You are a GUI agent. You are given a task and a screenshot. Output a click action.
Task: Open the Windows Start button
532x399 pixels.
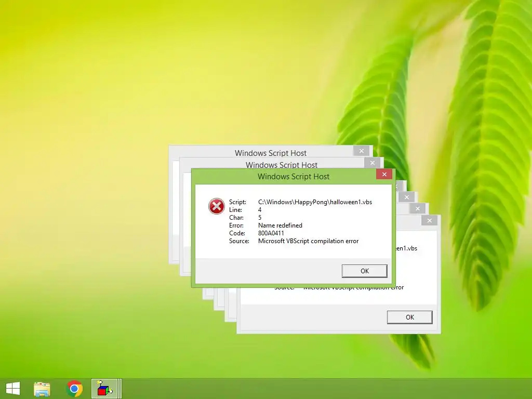(x=13, y=389)
